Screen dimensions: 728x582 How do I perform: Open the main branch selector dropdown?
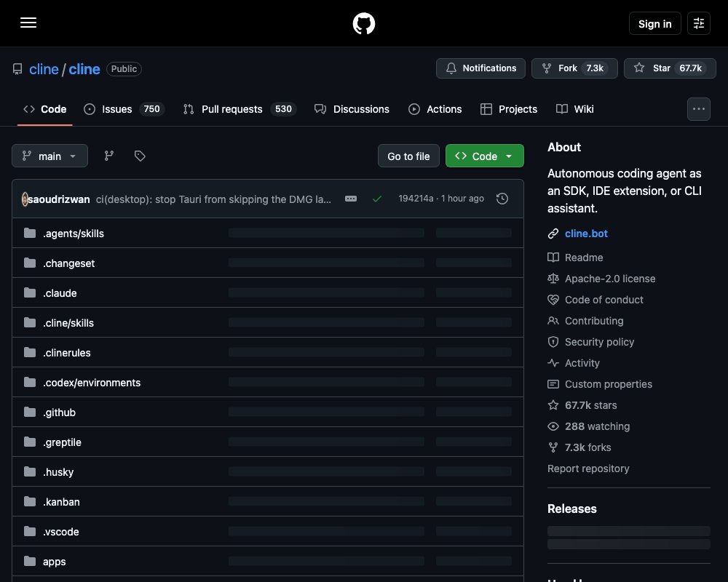click(50, 156)
